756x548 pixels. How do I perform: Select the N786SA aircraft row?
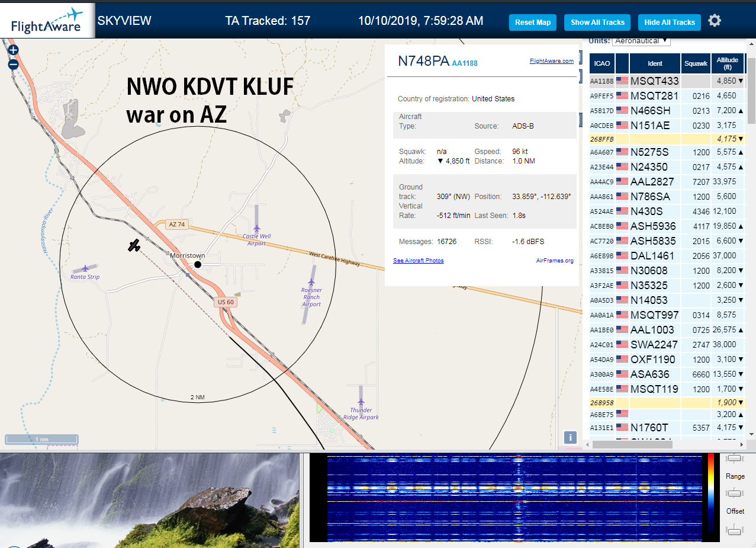coord(667,196)
